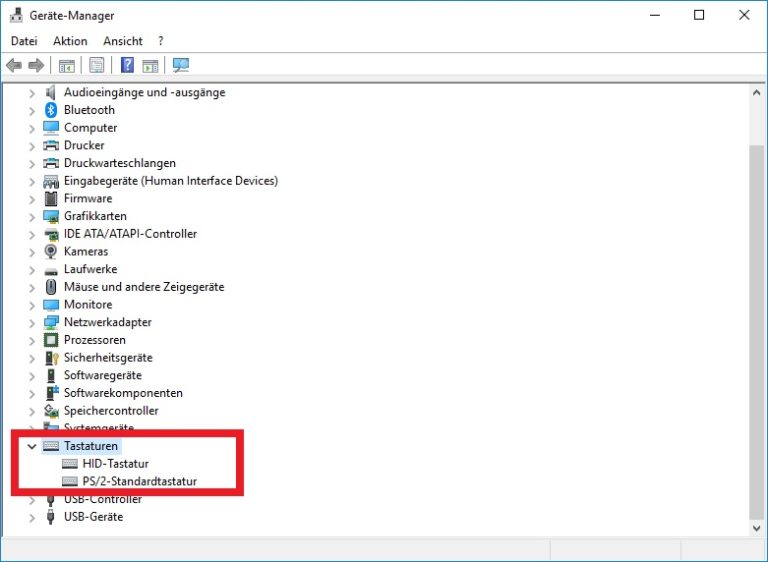Click the Sicherheitsgeräte key icon
This screenshot has height=562, width=768.
tap(51, 358)
